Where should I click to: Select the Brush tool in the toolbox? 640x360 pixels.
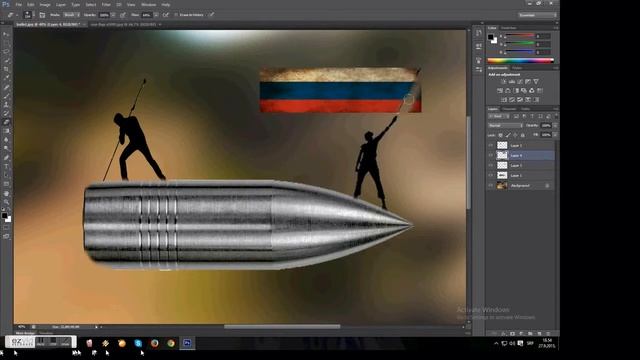[6, 96]
